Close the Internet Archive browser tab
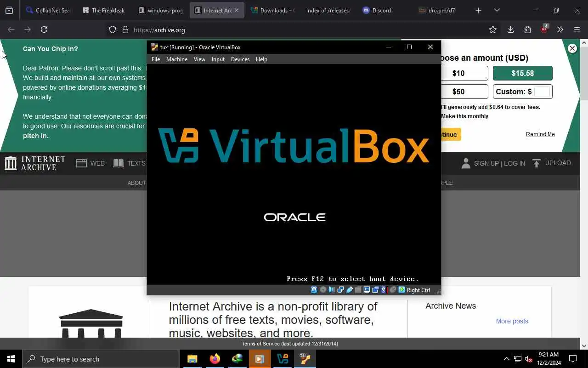Viewport: 588px width, 368px height. point(237,10)
